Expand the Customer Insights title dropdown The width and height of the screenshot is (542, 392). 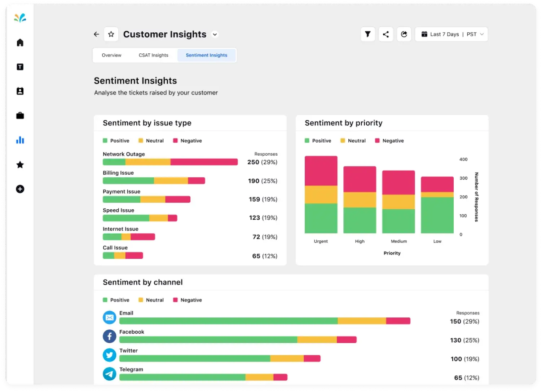215,35
